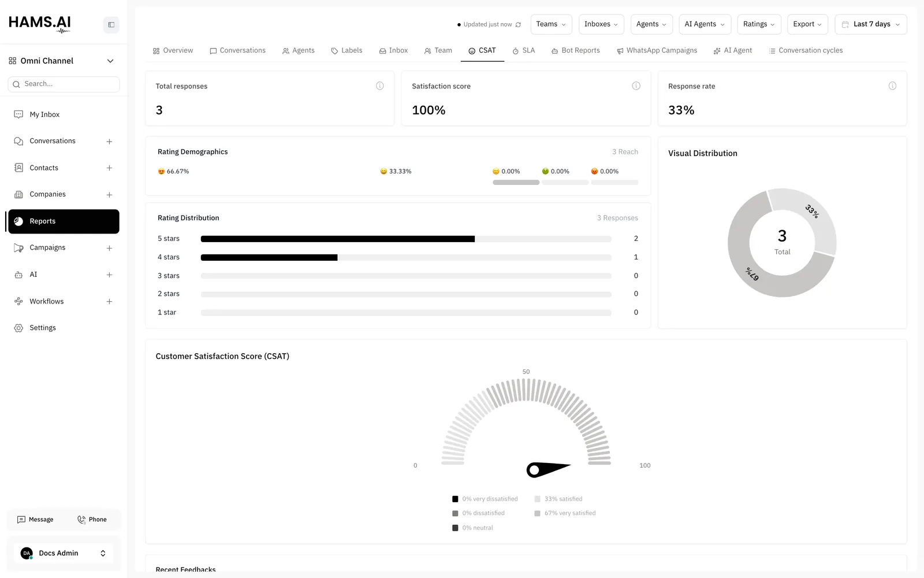This screenshot has height=578, width=924.
Task: Switch to the Bot Reports tab
Action: (x=576, y=51)
